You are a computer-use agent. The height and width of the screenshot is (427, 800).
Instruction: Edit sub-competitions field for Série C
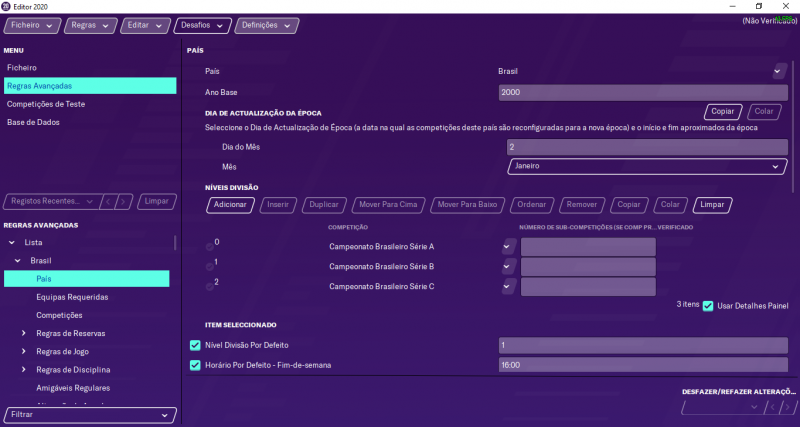click(x=588, y=287)
